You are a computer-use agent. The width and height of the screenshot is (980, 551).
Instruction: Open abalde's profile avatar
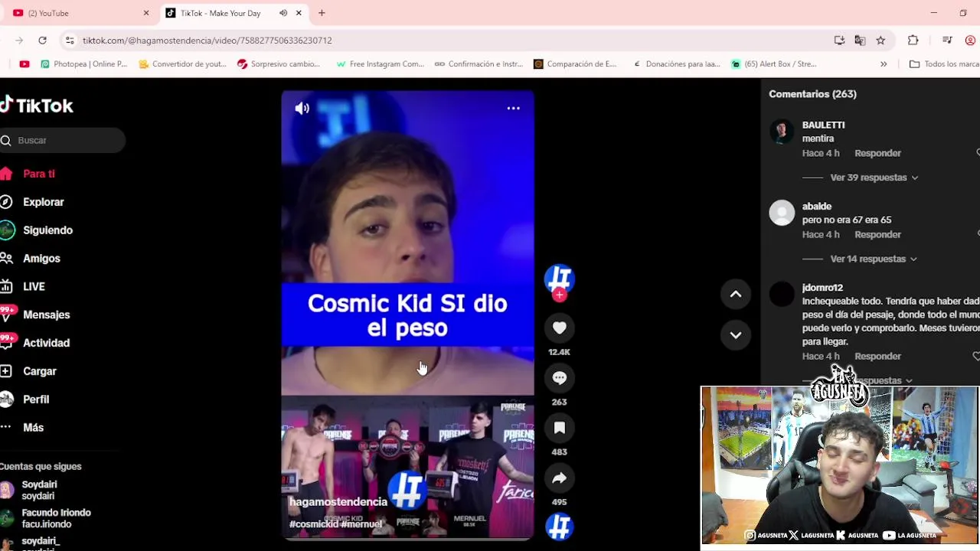[x=782, y=214]
